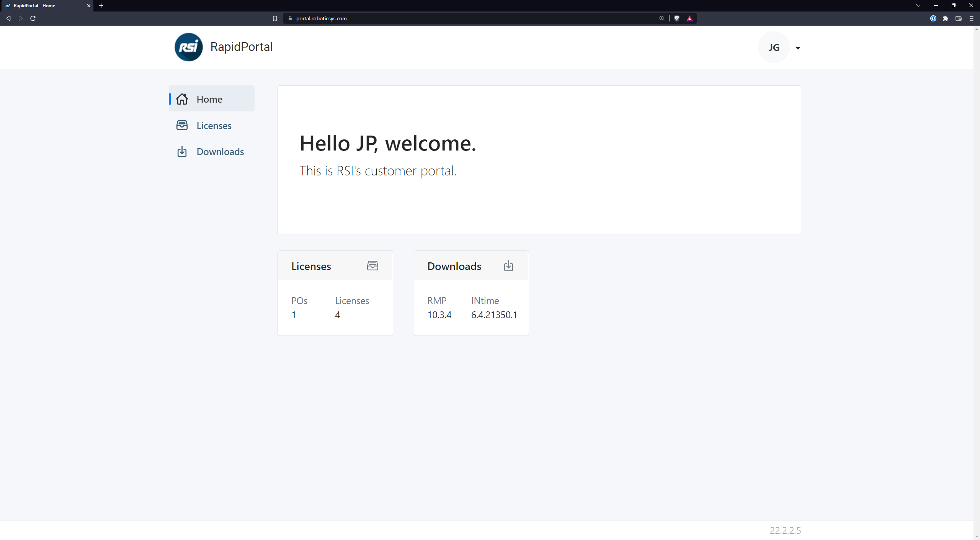Expand the browser settings menu
This screenshot has height=540, width=980.
point(971,18)
